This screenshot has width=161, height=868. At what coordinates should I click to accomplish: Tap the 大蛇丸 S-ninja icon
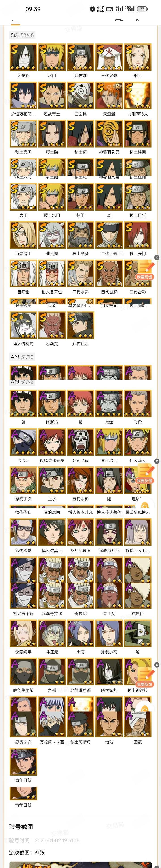[x=23, y=57]
